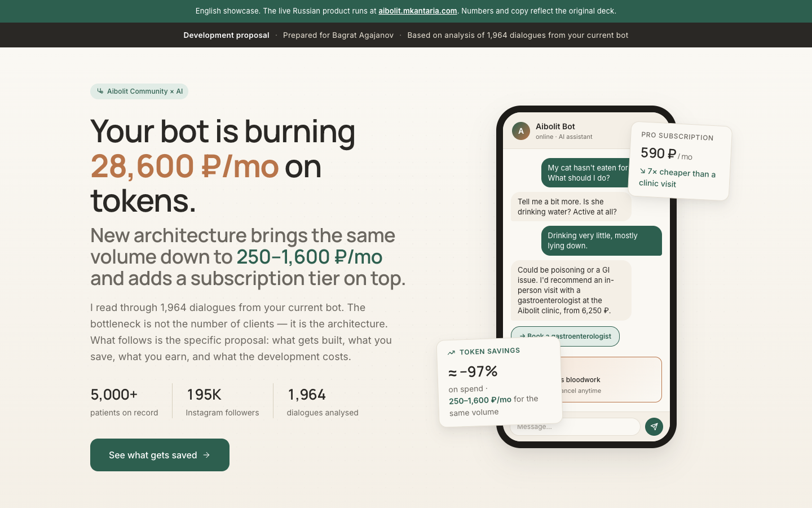Click the Book a gastroenterologist button
Image resolution: width=812 pixels, height=508 pixels.
coord(565,336)
